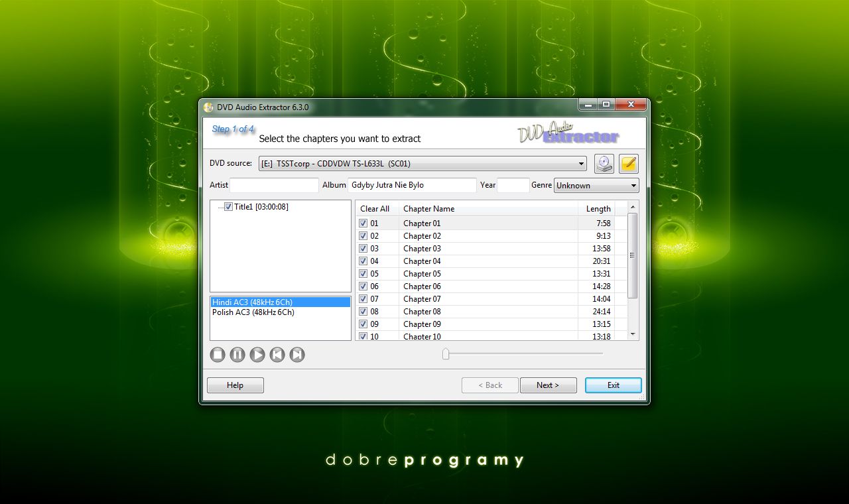849x504 pixels.
Task: Jump to next chapter in preview
Action: click(x=297, y=355)
